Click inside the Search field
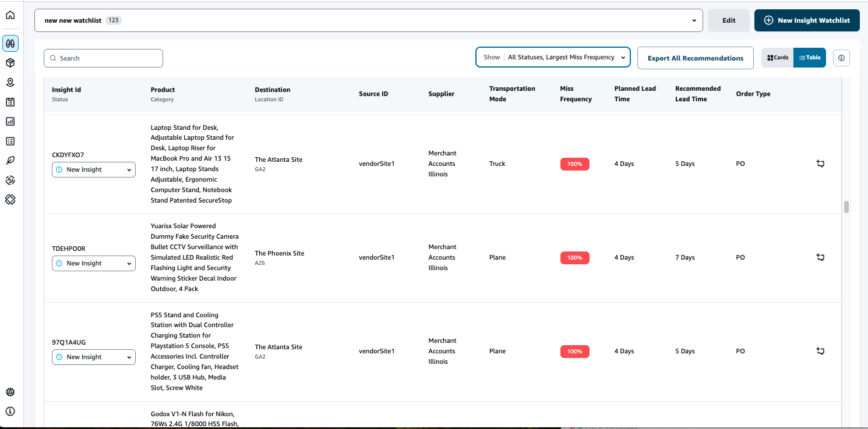The image size is (868, 429). point(103,58)
